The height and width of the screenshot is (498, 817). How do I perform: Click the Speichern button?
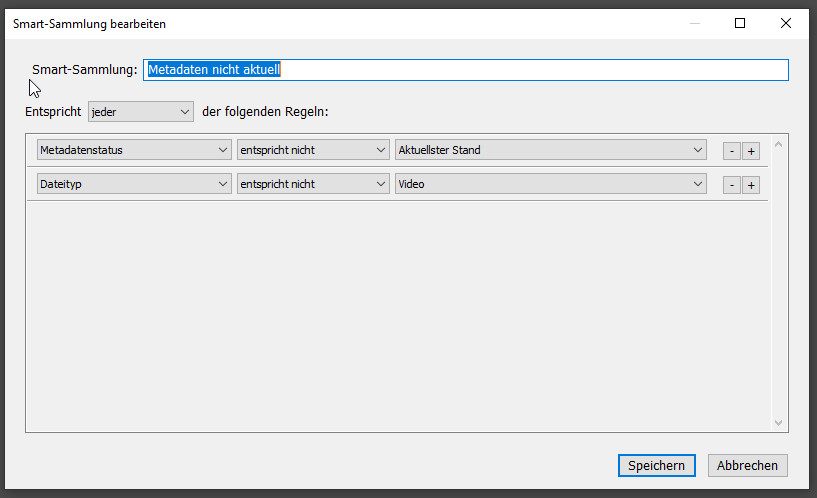(656, 465)
